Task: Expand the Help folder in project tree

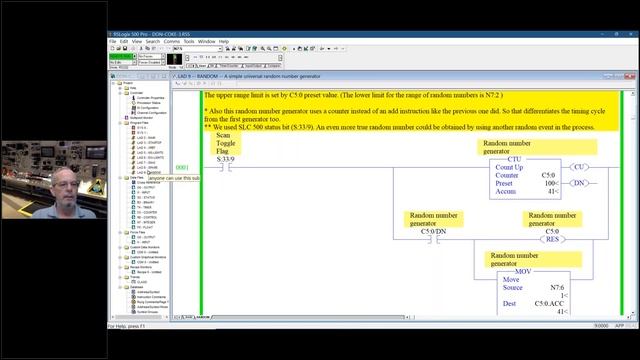Action: (120, 88)
